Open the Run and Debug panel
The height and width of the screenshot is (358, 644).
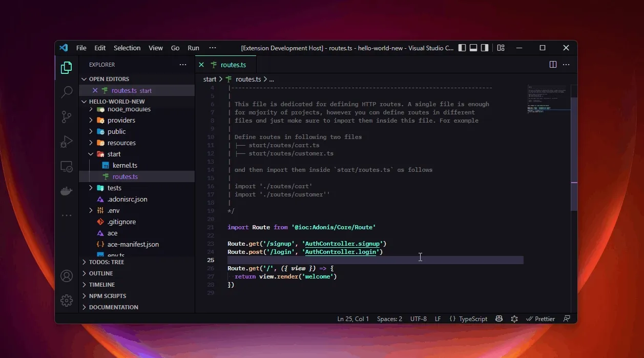[67, 142]
